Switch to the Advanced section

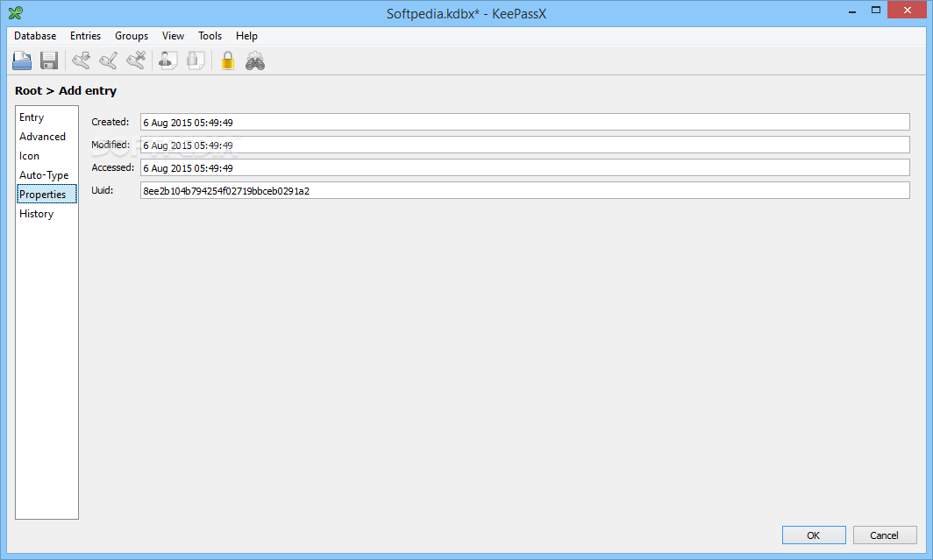pos(46,136)
